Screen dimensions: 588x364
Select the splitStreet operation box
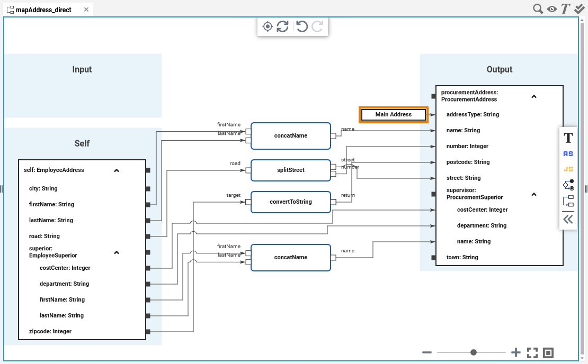pos(291,170)
